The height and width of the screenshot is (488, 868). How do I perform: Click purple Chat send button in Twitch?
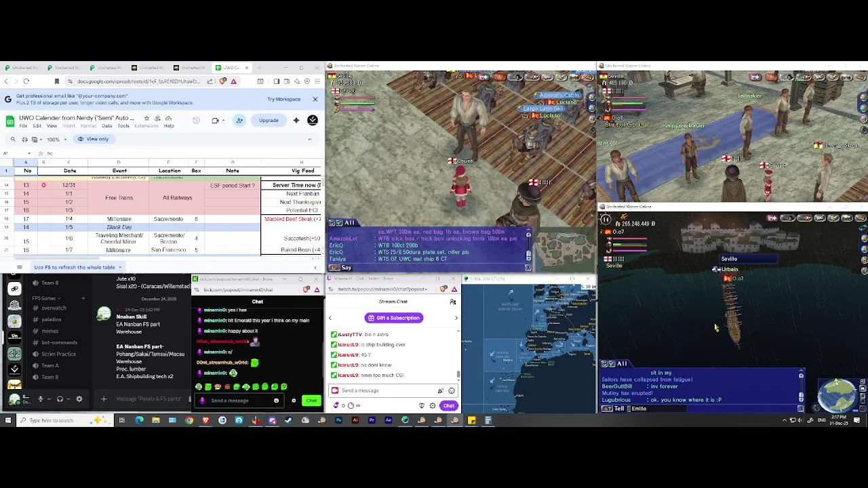click(448, 405)
